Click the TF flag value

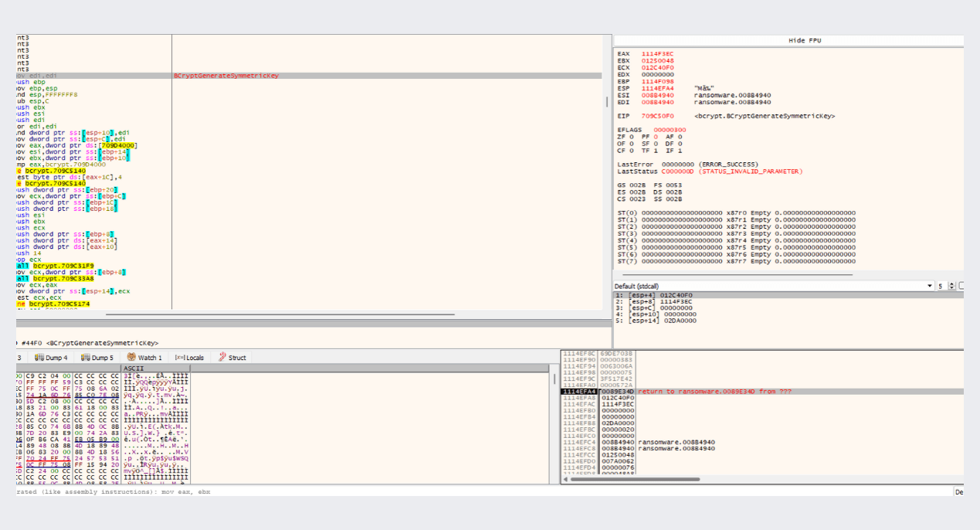point(657,151)
